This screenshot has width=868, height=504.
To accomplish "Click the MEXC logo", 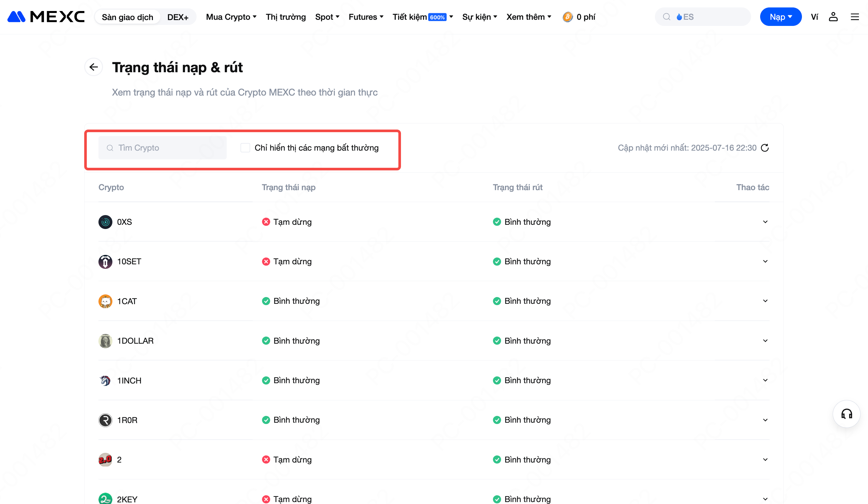I will click(46, 17).
